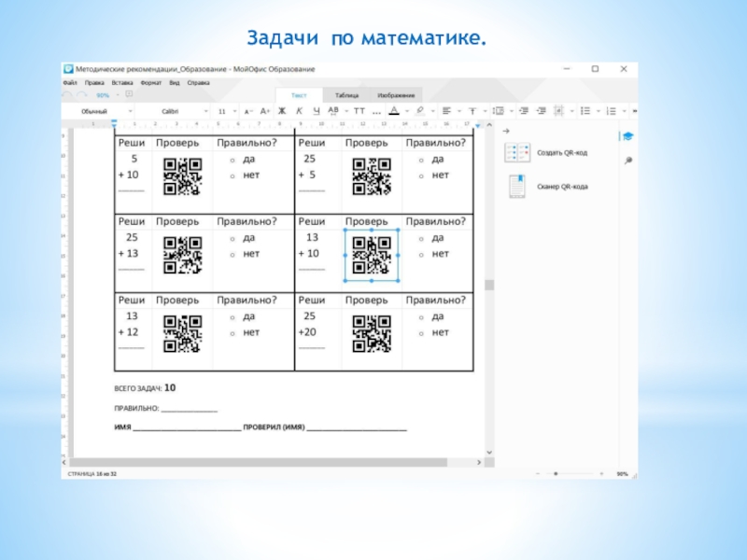Click the paragraph alignment icon
The height and width of the screenshot is (560, 747).
pyautogui.click(x=446, y=111)
